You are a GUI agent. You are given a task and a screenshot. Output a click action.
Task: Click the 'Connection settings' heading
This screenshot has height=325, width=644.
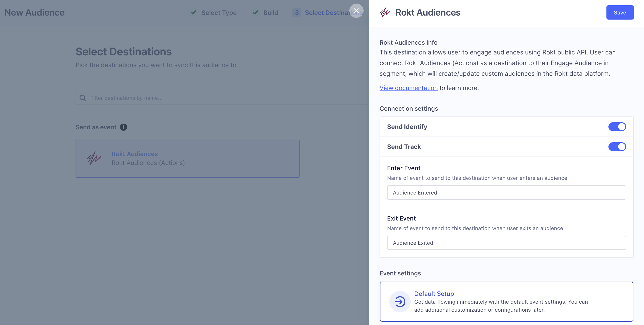[x=409, y=108]
